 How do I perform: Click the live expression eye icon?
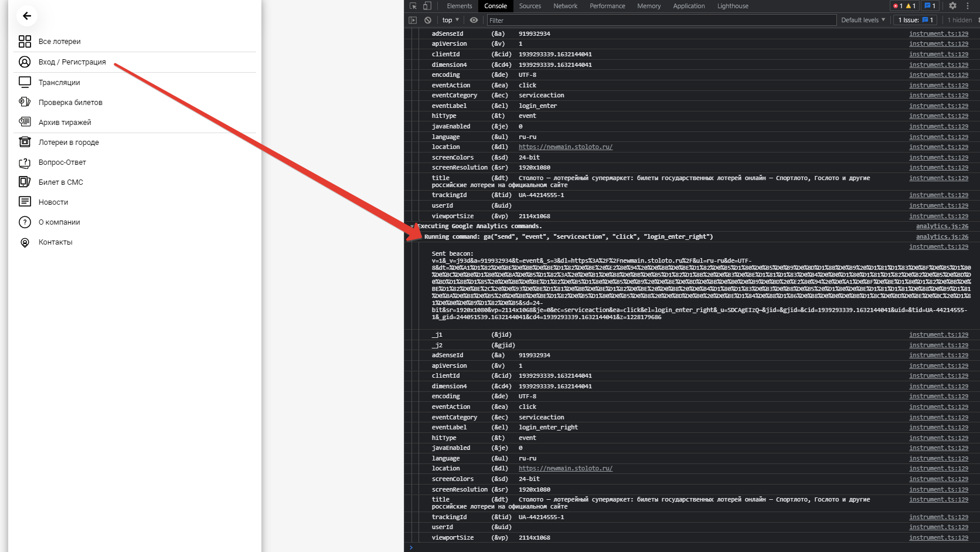(x=474, y=20)
